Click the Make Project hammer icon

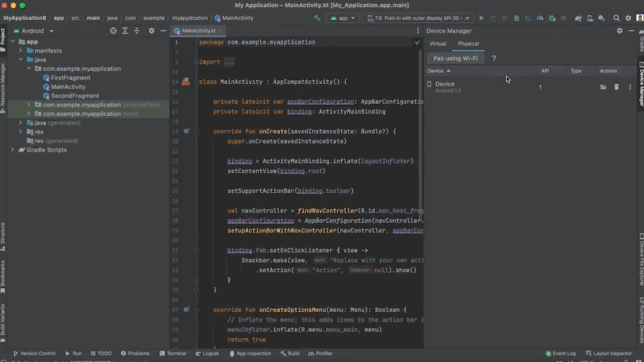coord(318,17)
